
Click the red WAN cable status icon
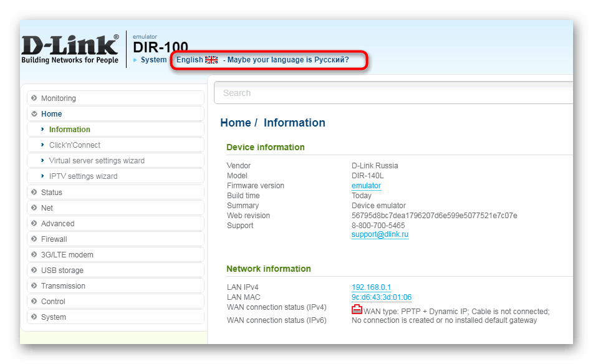pyautogui.click(x=357, y=310)
